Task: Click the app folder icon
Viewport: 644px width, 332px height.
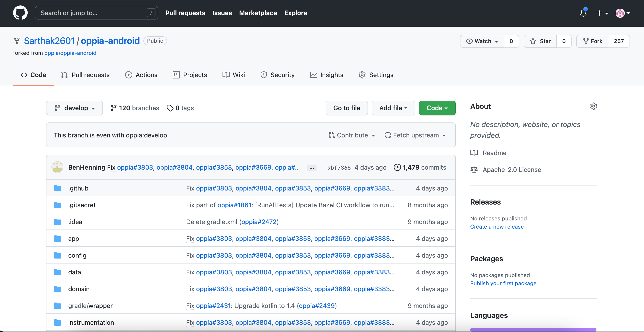Action: tap(58, 238)
